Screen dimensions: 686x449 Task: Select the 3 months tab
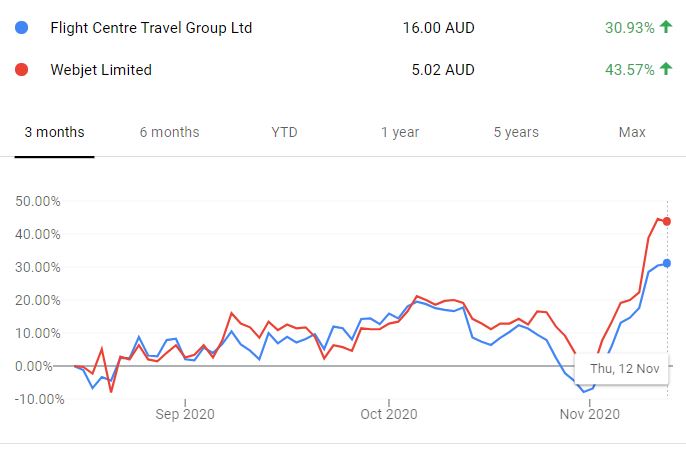(54, 132)
